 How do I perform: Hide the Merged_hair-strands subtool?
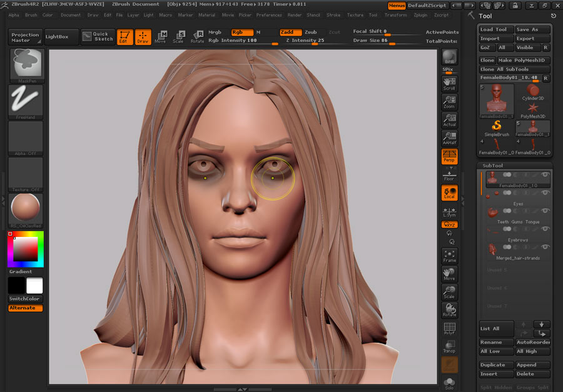pos(545,247)
